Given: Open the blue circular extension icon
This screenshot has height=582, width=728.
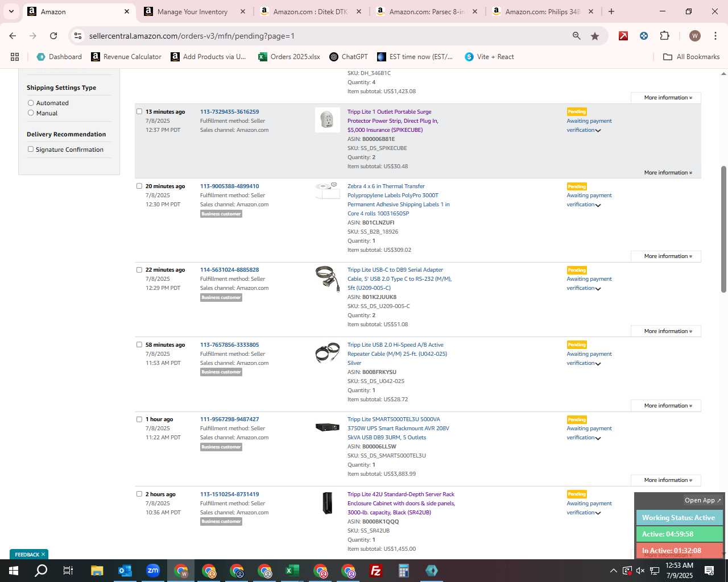Looking at the screenshot, I should 644,36.
